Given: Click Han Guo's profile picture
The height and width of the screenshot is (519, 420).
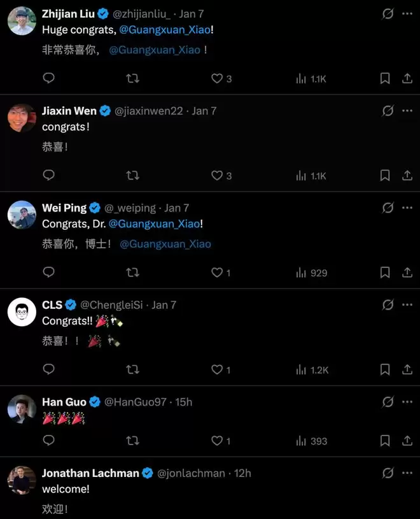Looking at the screenshot, I should tap(22, 409).
